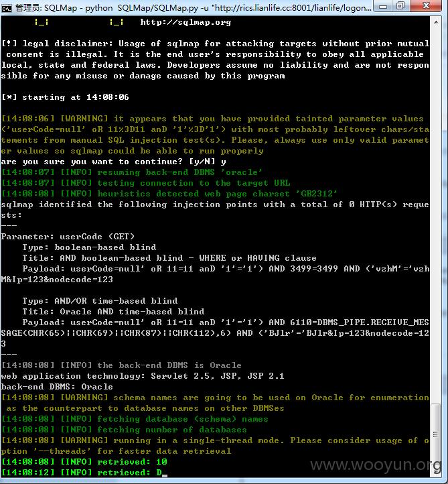This screenshot has width=448, height=484.
Task: Maximize the SQLMap console window
Action: 400,6
